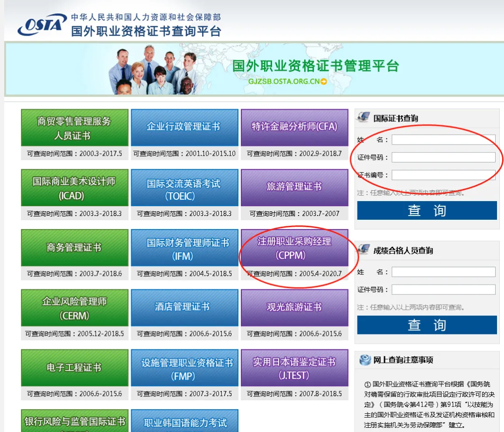Screen dimensions: 504x432
Task: Click 查询 button under 国际证书查询
Action: 427,210
